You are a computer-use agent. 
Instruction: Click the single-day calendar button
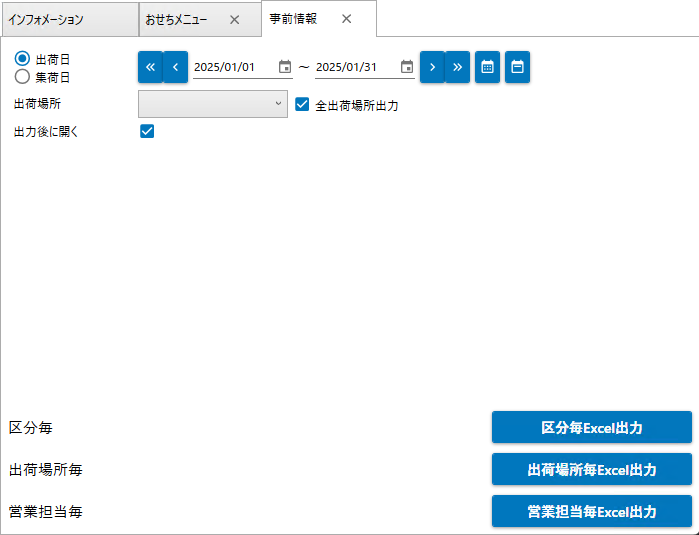[517, 67]
